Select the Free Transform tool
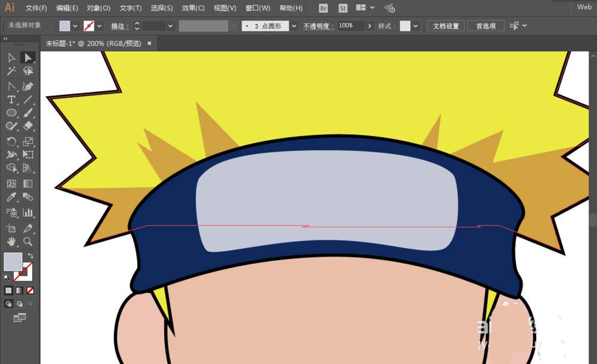The height and width of the screenshot is (364, 597). [28, 155]
